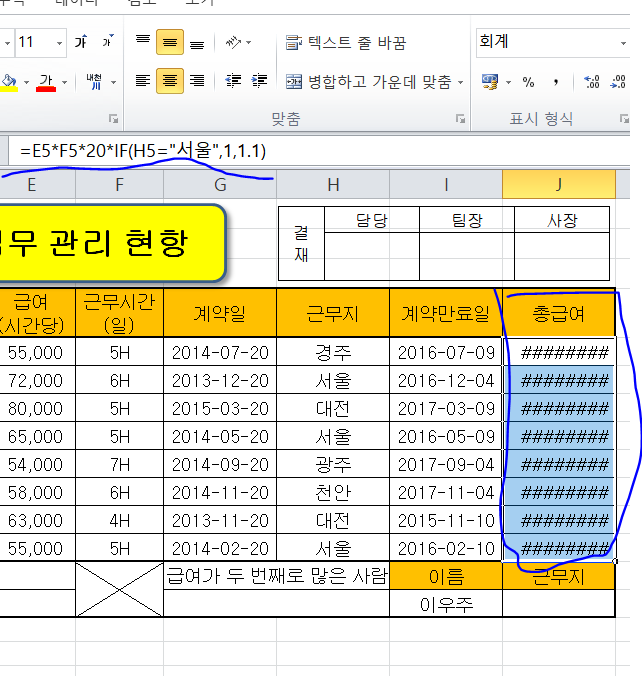Click the bottom align icon
Image resolution: width=642 pixels, height=676 pixels.
click(196, 42)
